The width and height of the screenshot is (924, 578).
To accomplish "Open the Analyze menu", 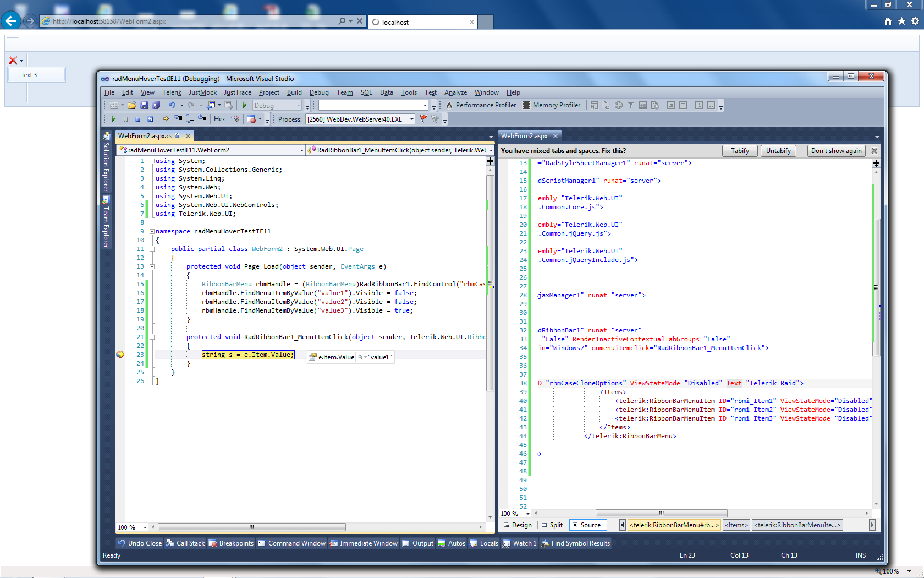I will (x=455, y=92).
